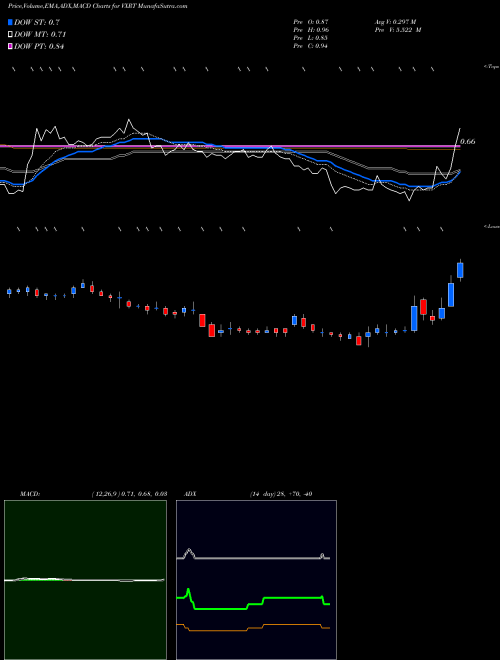Viewport: 500px width, 660px height.
Task: Click the ADX (14 day) values text
Action: [x=281, y=494]
